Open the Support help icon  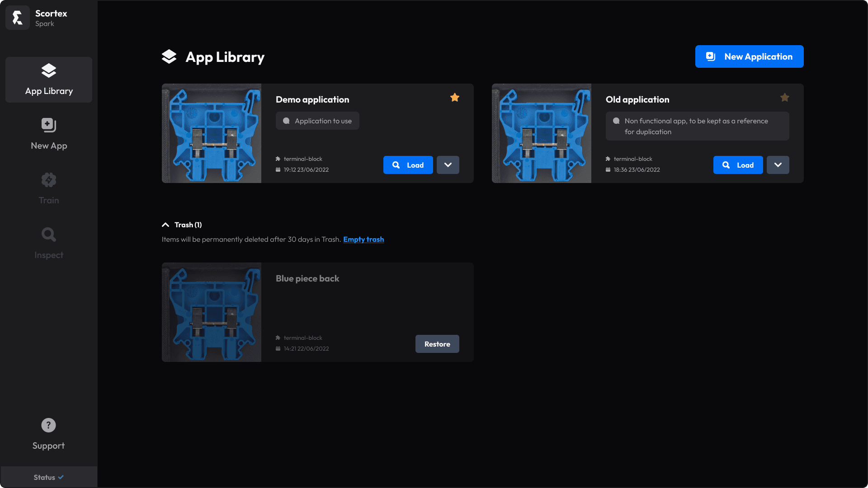48,425
